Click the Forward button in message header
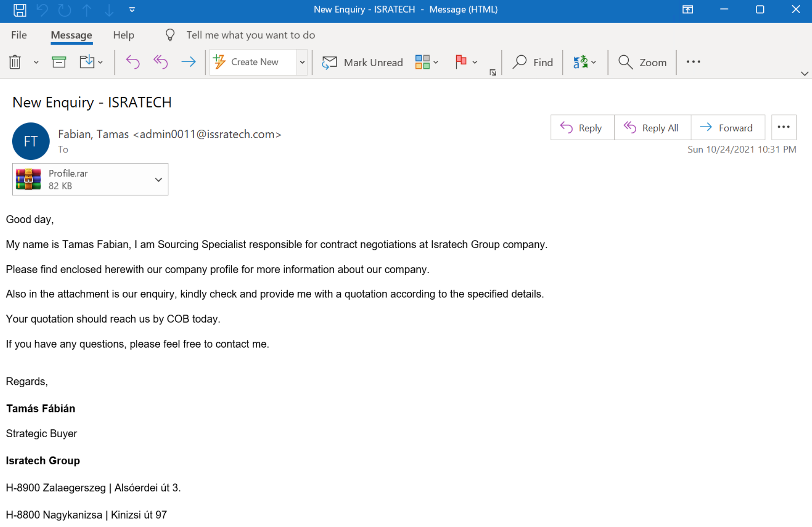 tap(728, 128)
